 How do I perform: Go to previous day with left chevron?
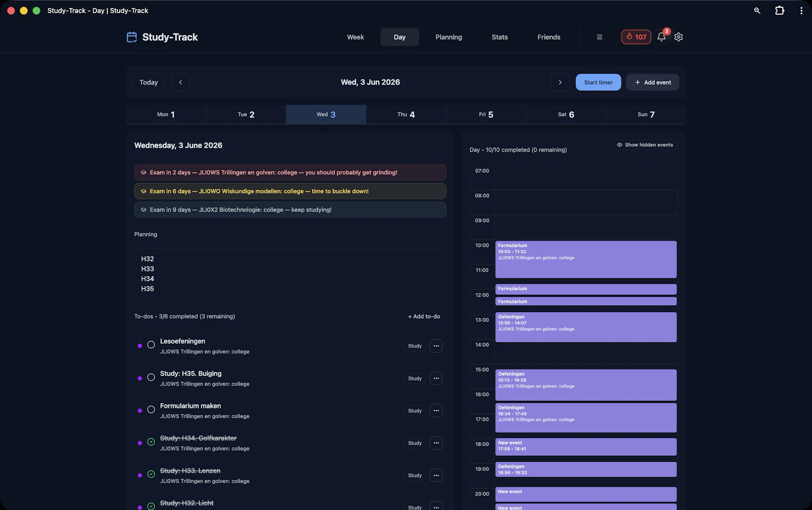180,82
